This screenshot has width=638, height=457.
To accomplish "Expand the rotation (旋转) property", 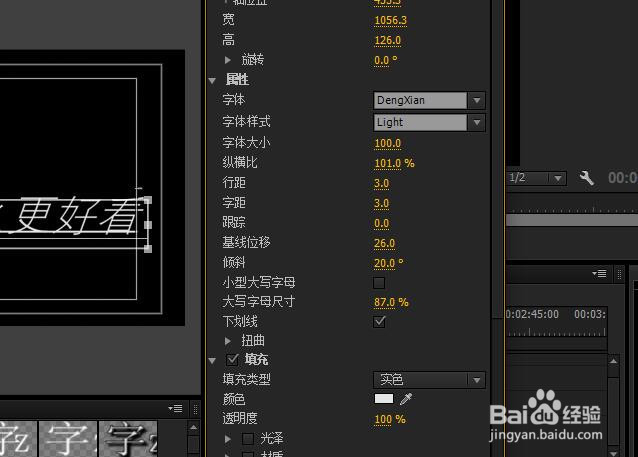I will tap(228, 60).
